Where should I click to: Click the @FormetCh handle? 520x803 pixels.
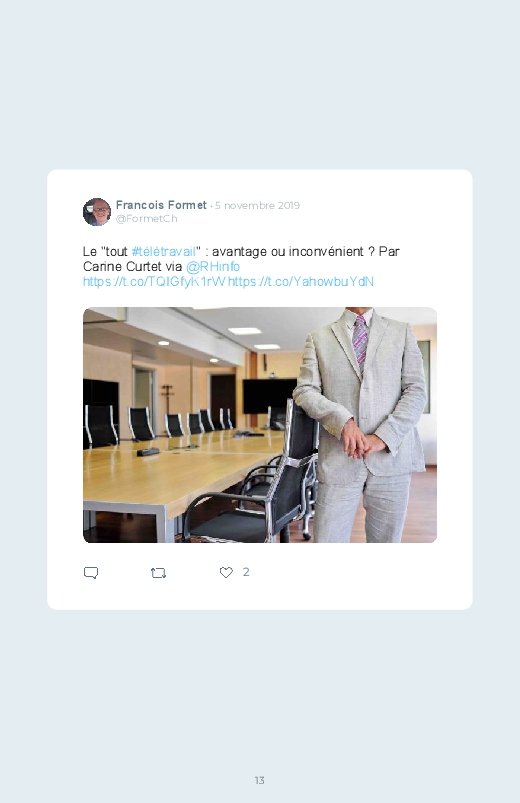(x=147, y=219)
